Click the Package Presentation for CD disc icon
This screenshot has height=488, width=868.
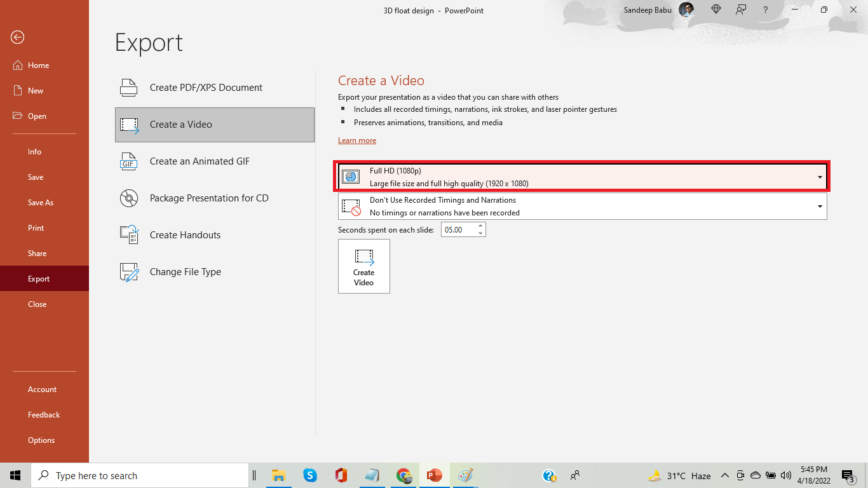point(129,198)
